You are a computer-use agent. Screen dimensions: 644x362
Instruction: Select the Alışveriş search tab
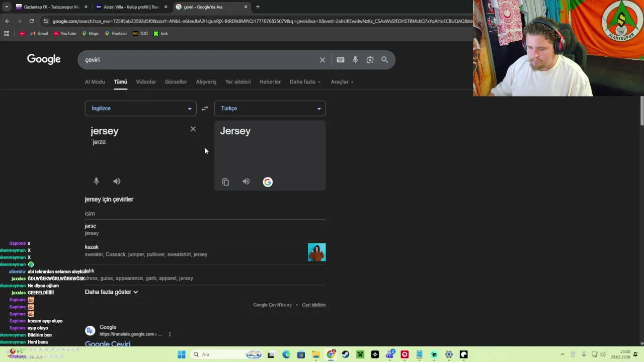[206, 82]
